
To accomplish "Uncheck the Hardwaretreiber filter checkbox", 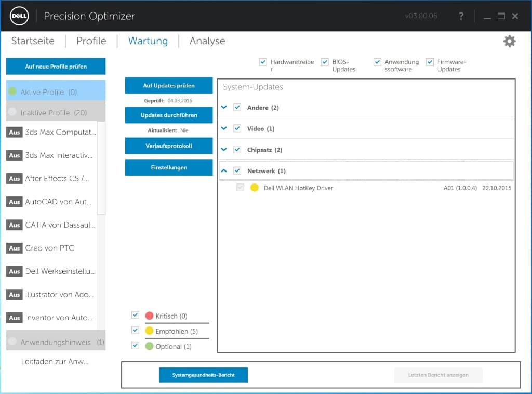I will coord(263,62).
